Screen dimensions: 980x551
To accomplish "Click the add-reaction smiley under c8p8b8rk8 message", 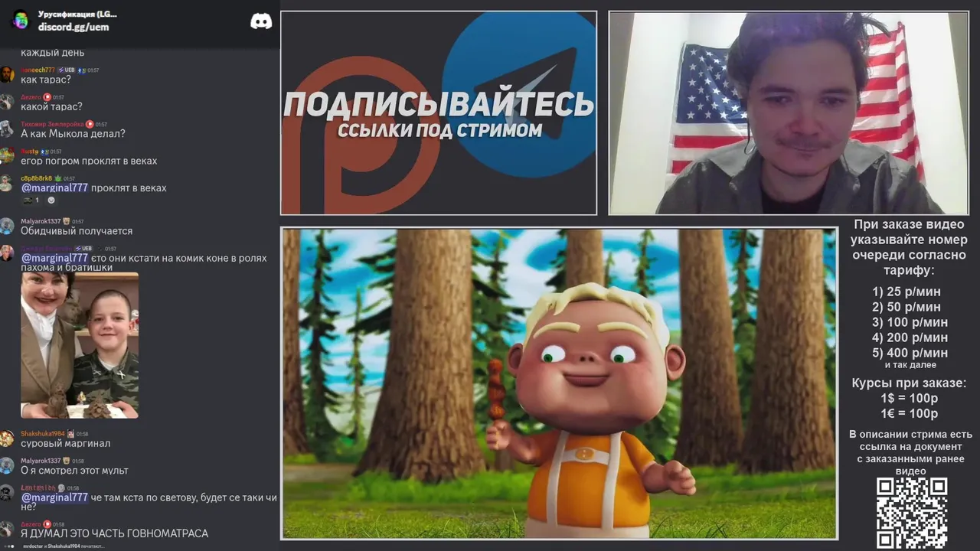I will point(51,201).
